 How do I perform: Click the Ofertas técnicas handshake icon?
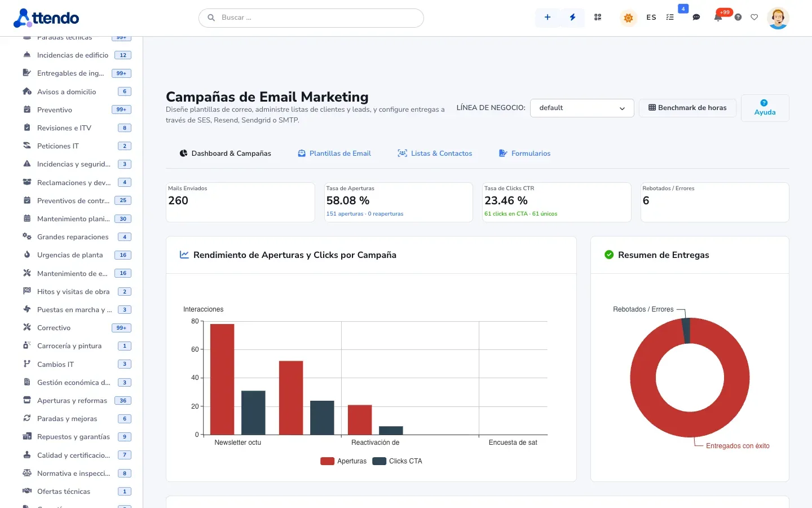pyautogui.click(x=27, y=491)
